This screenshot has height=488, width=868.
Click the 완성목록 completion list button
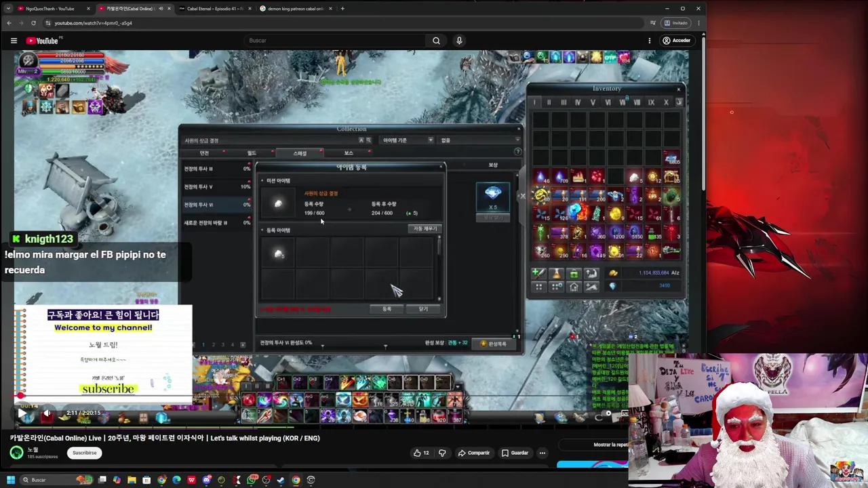(494, 344)
